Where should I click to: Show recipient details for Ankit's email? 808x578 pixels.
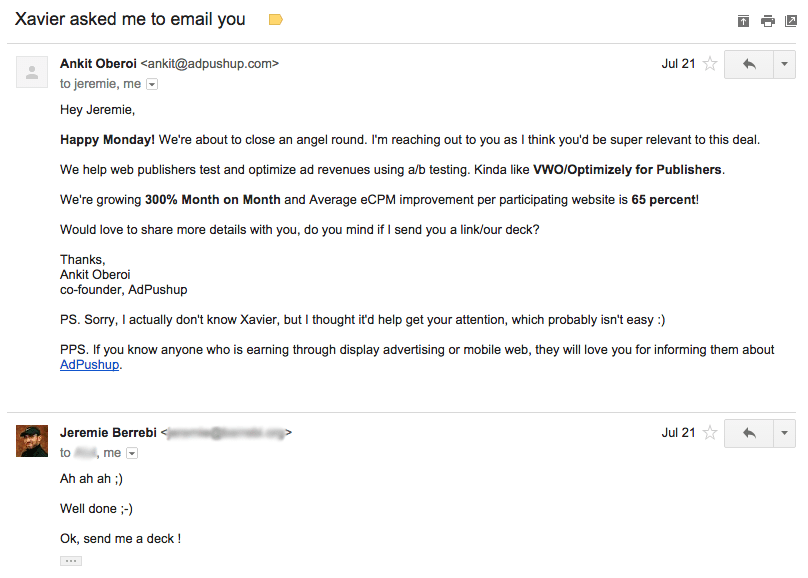[152, 85]
